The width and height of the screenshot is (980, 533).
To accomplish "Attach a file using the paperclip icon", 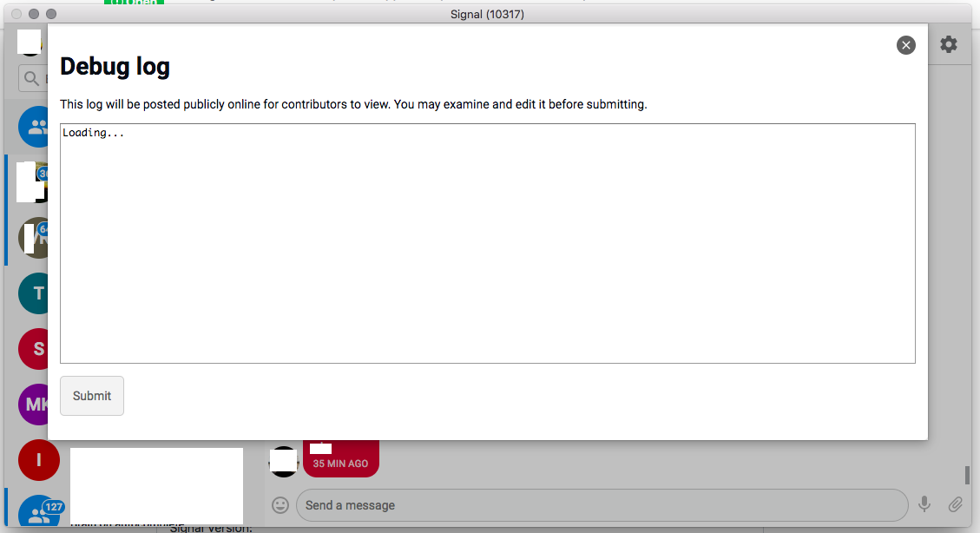I will click(x=955, y=504).
